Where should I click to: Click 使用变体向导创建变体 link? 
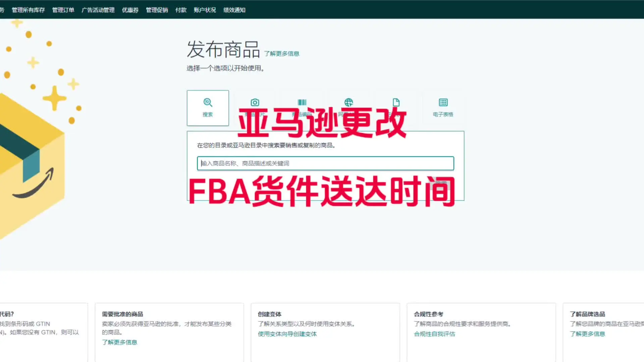click(287, 334)
